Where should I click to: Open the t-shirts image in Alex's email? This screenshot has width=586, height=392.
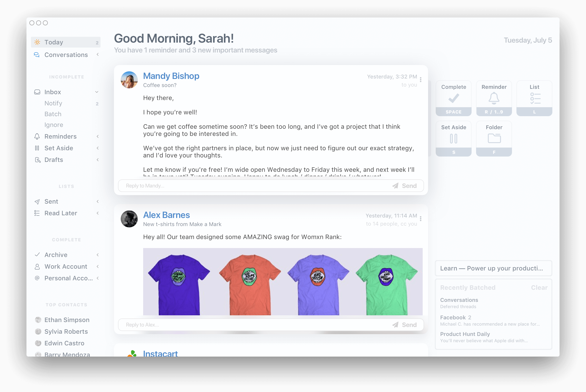(x=283, y=281)
